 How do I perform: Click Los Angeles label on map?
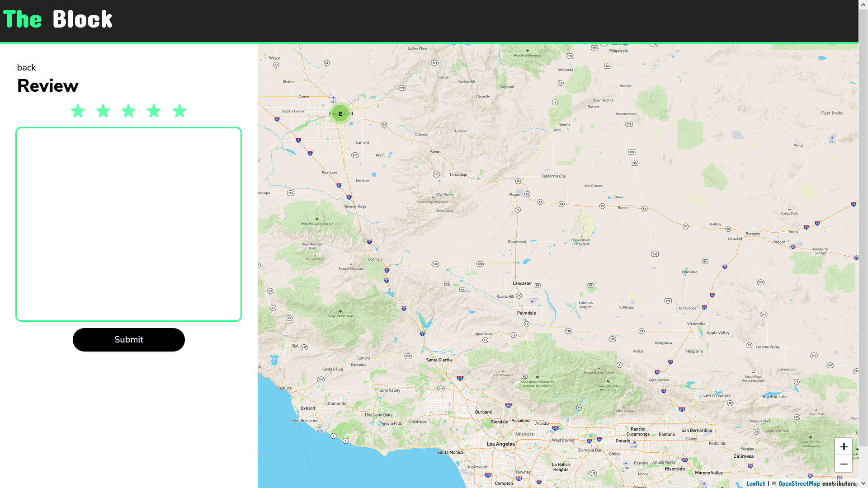[x=500, y=444]
